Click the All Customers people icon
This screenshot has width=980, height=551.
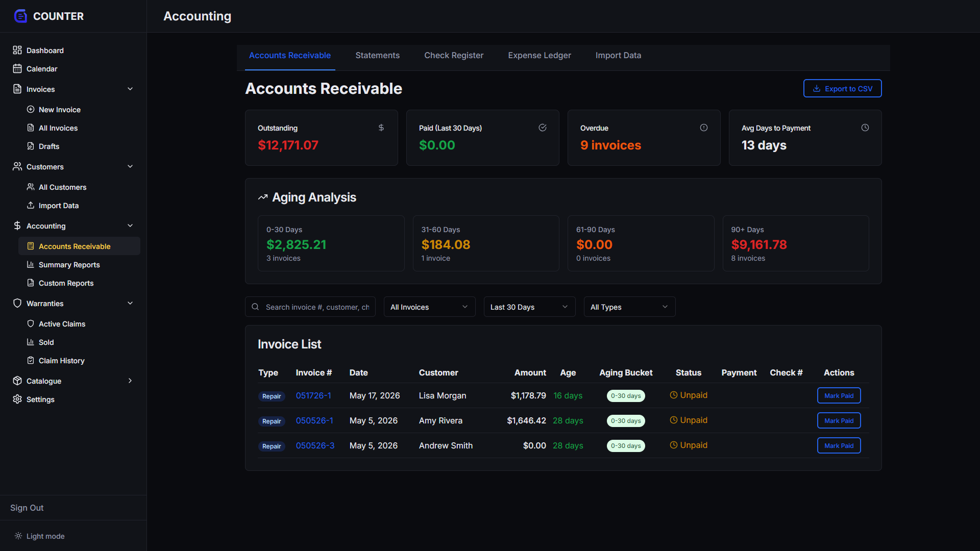point(31,187)
